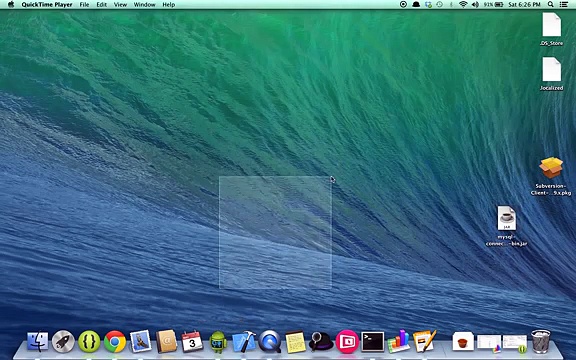The width and height of the screenshot is (576, 360).
Task: Open Spotlight search magnifier
Action: pyautogui.click(x=550, y=4)
